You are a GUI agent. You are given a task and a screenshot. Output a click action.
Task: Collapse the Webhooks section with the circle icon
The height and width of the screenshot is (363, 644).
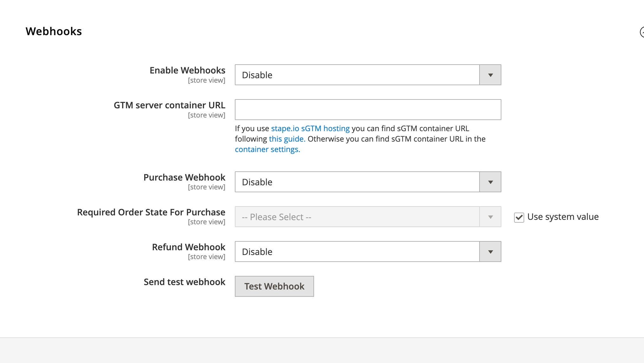[x=642, y=32]
